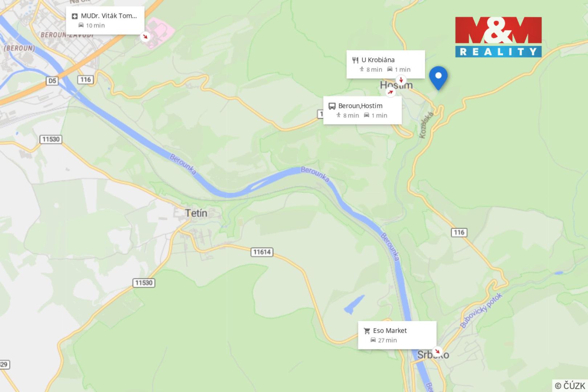Click the ČÚZK copyright attribution
The width and height of the screenshot is (588, 392).
coord(570,385)
